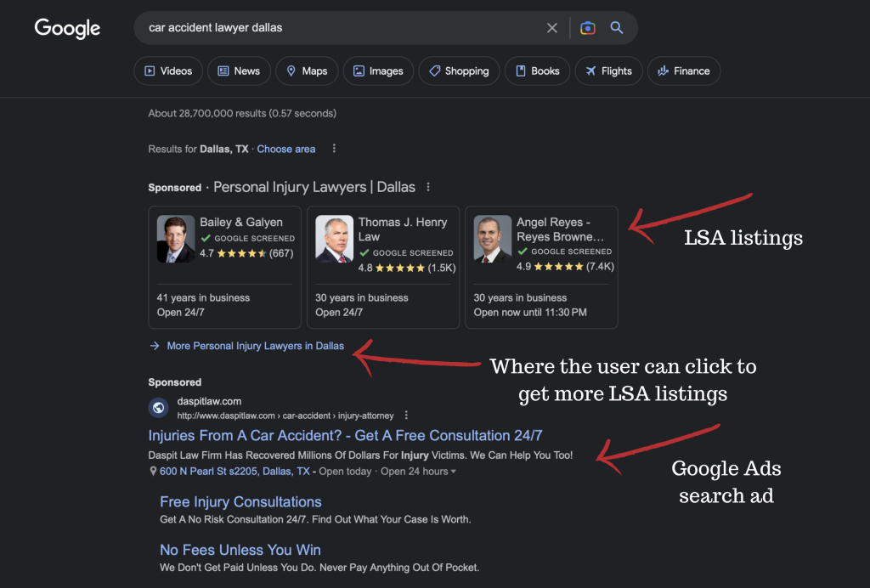Open Free Injury Consultations sitelink
This screenshot has width=870, height=588.
point(240,502)
